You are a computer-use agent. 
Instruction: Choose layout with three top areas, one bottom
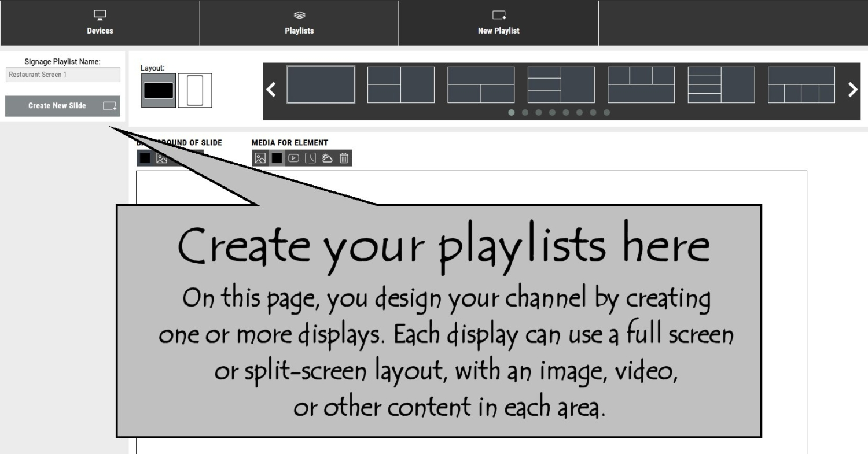pyautogui.click(x=641, y=85)
